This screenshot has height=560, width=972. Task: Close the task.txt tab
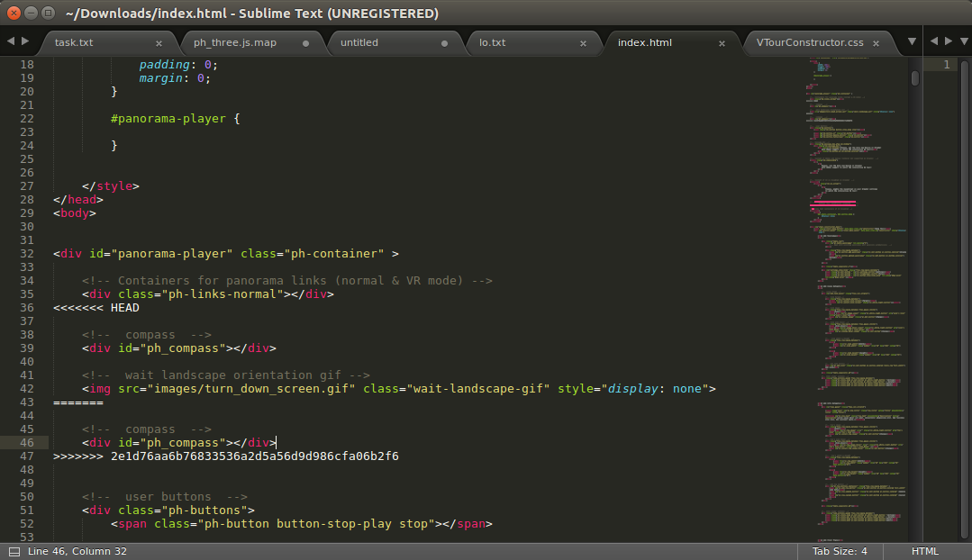[x=159, y=42]
